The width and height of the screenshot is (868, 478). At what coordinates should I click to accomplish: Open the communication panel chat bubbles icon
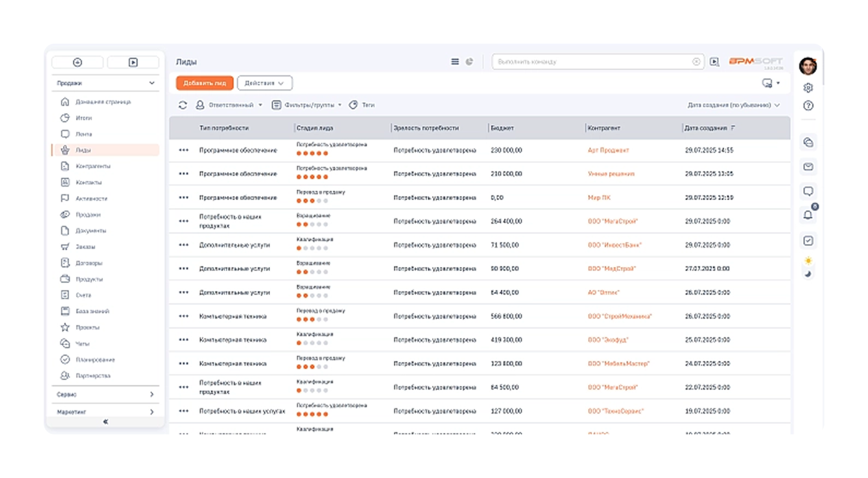(808, 142)
